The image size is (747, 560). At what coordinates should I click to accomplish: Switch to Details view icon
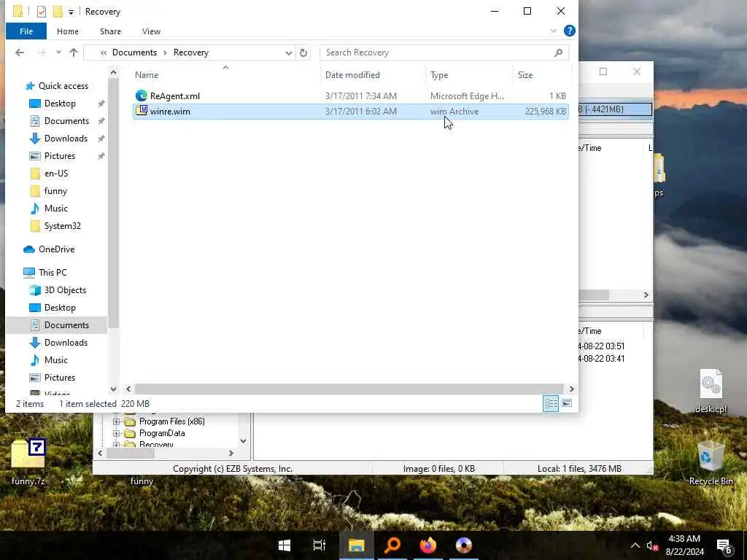pos(551,403)
